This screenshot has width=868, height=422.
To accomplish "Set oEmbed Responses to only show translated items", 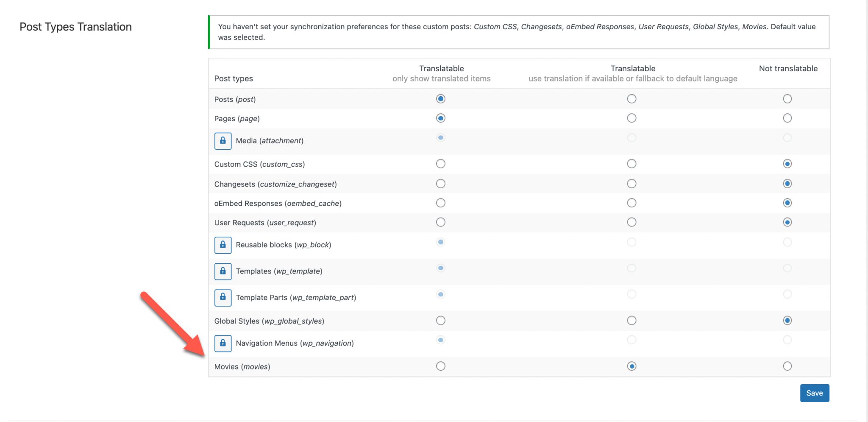I will [441, 203].
